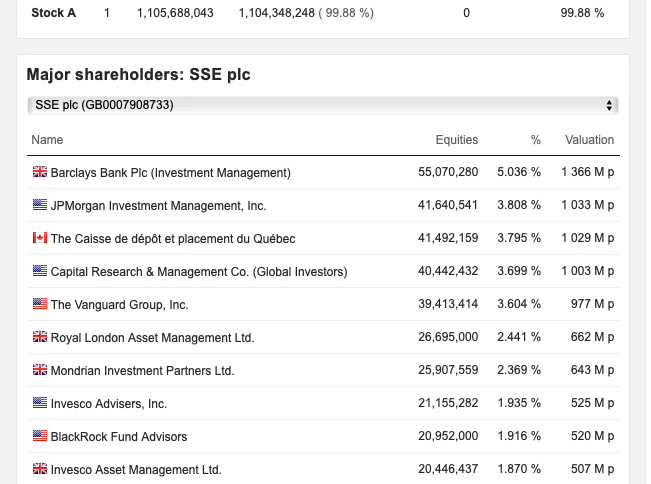Click US flag beside BlackRock Fund Advisors
The image size is (651, 484).
coord(40,436)
